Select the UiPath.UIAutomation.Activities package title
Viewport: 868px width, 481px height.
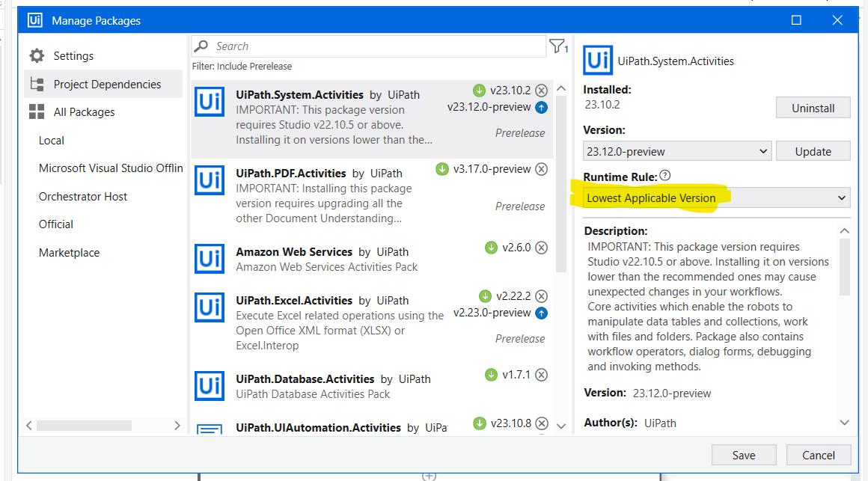(318, 428)
